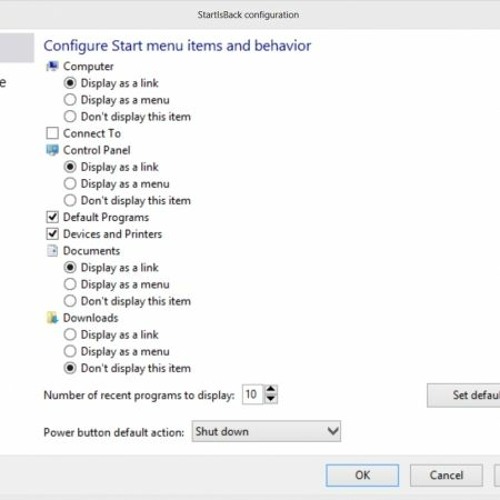Screen dimensions: 500x500
Task: Select Downloads 'Display as a link'
Action: [x=70, y=334]
